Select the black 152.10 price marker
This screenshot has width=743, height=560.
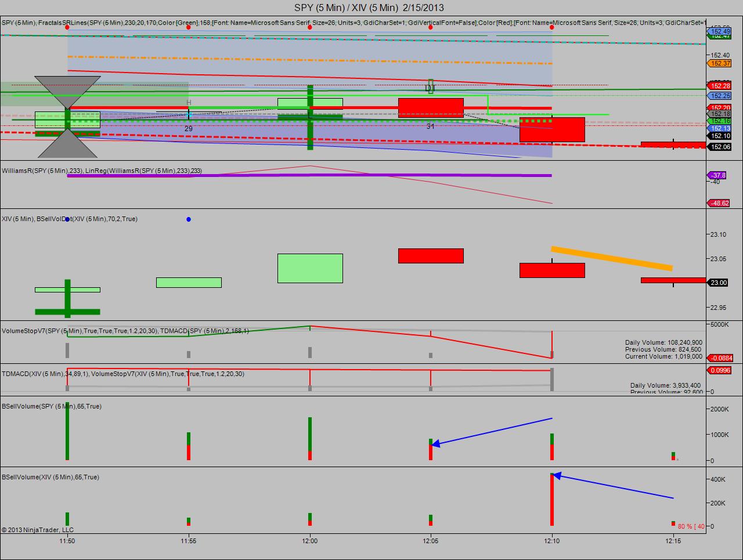[720, 136]
